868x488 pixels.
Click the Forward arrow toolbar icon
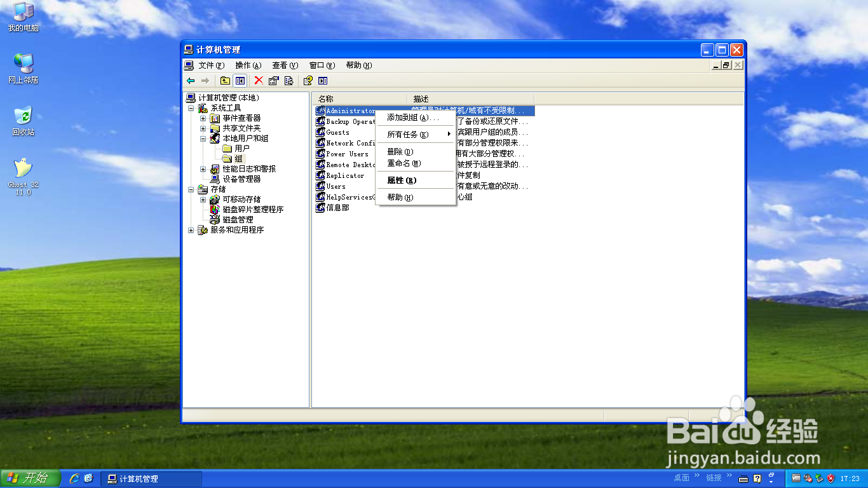pyautogui.click(x=205, y=81)
